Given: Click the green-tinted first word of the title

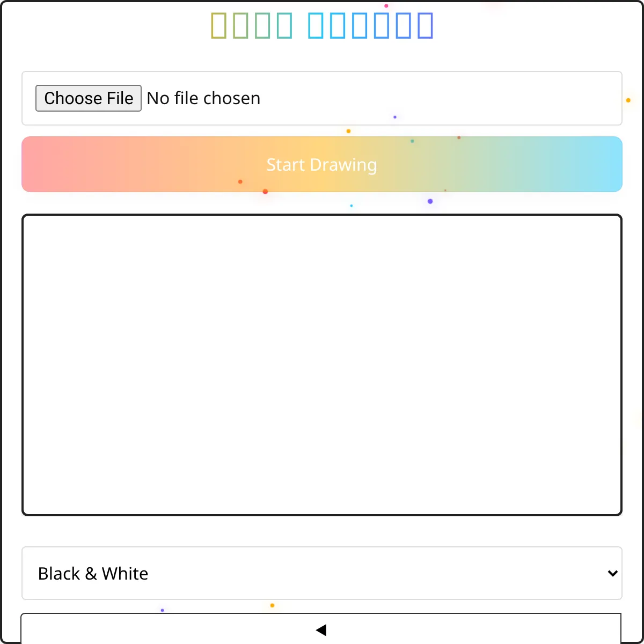Looking at the screenshot, I should (x=251, y=25).
